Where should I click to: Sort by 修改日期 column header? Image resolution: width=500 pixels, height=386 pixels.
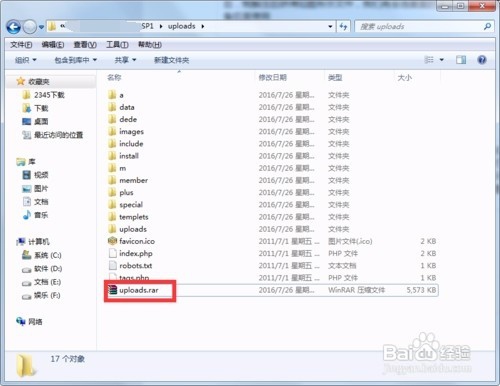click(273, 77)
